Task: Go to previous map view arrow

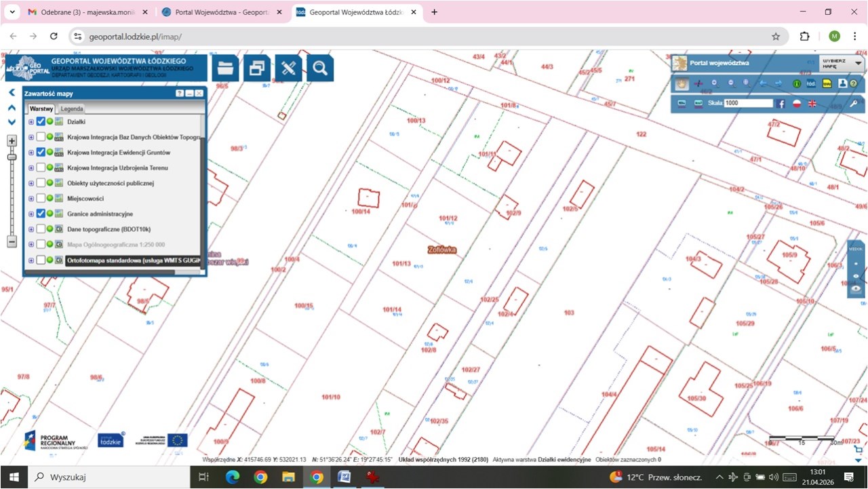Action: [x=763, y=83]
